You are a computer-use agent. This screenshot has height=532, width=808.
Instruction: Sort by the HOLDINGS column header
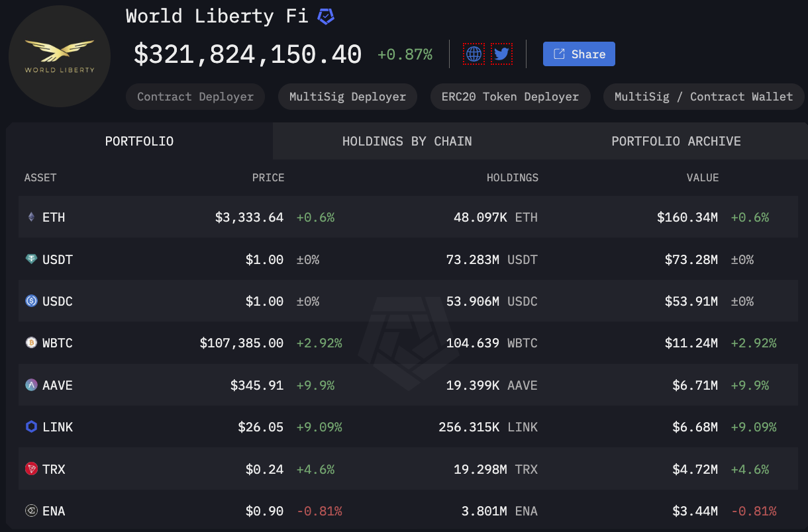click(x=513, y=177)
